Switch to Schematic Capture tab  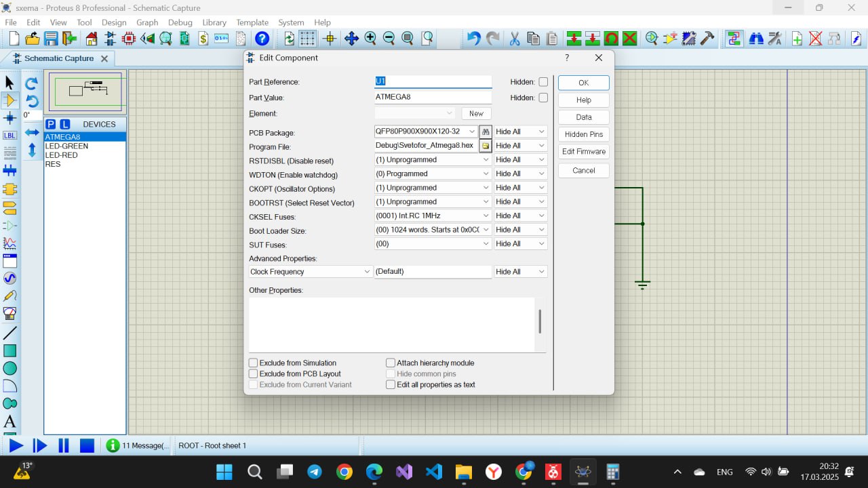pyautogui.click(x=58, y=58)
